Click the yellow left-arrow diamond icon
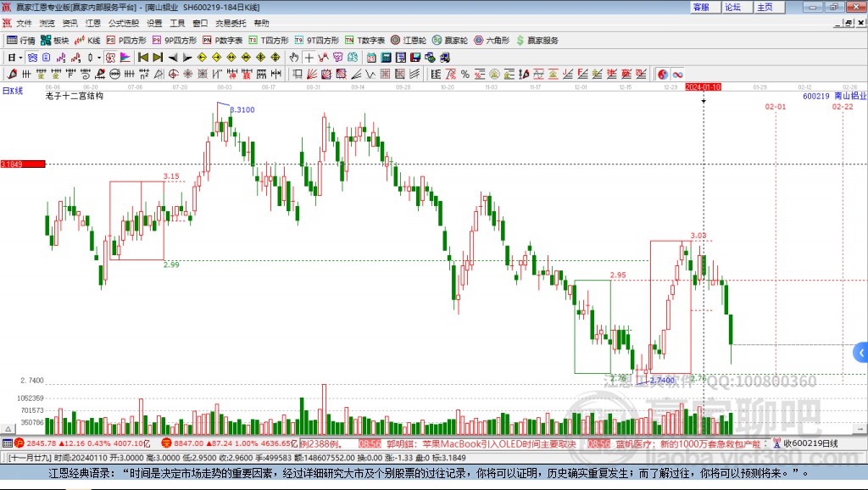The image size is (868, 490). click(x=202, y=58)
